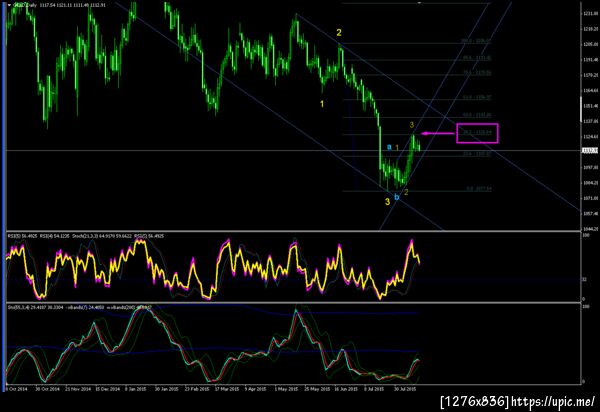Click the 30 Oct 2014 date label

[x=47, y=389]
